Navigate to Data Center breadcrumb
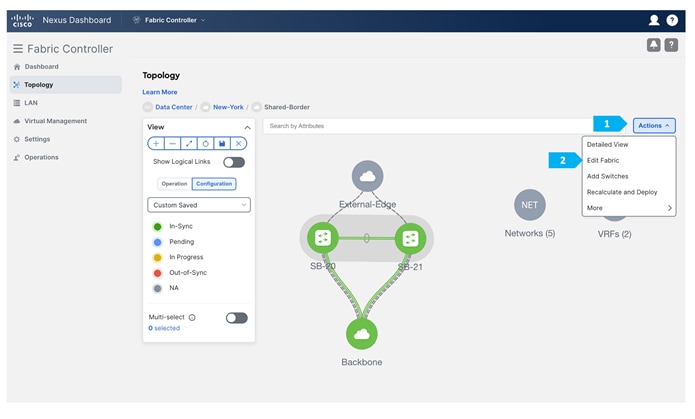 [x=174, y=107]
